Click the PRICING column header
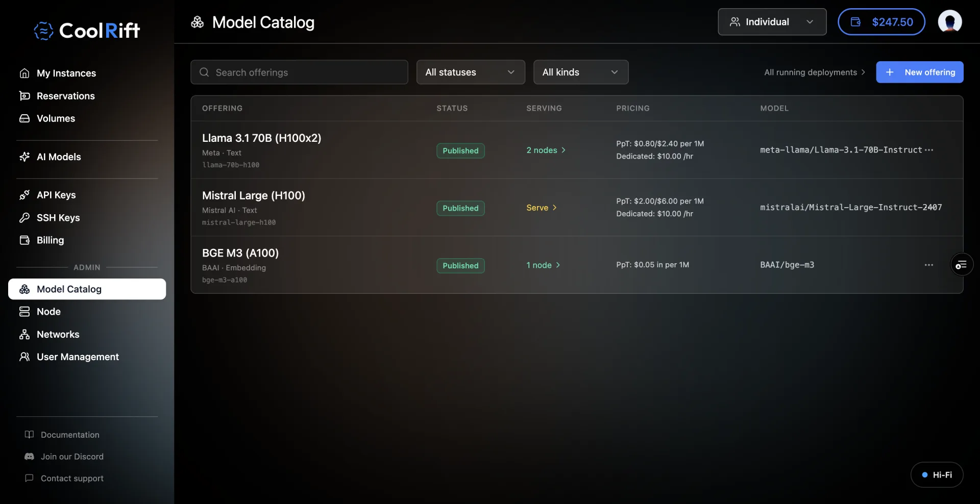The height and width of the screenshot is (504, 980). (633, 108)
